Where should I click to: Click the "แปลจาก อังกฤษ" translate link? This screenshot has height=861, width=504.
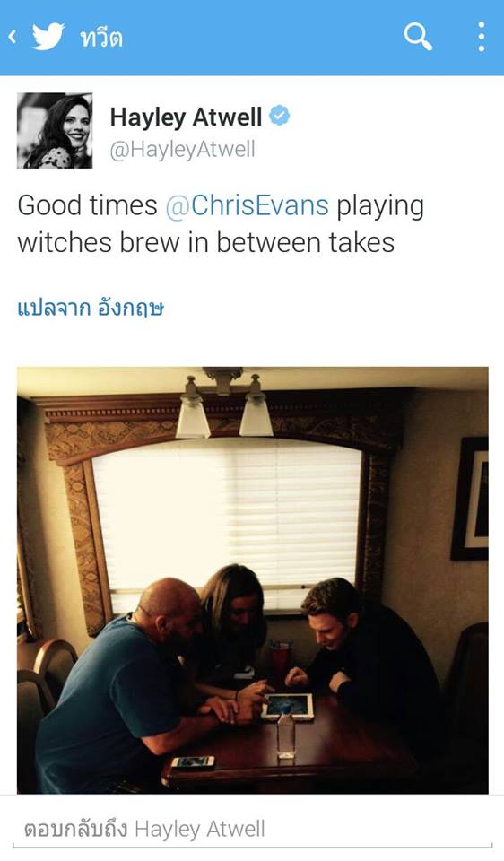coord(91,308)
